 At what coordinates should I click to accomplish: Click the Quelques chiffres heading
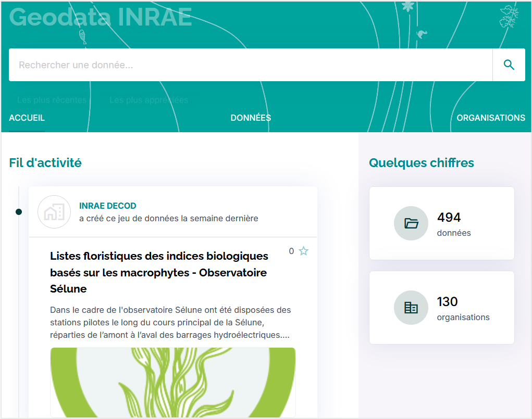pos(421,163)
